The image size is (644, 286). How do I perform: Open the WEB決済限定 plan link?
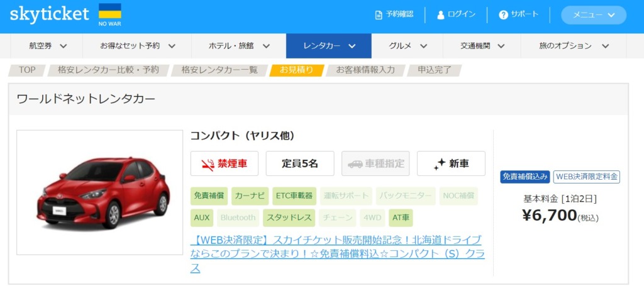coord(337,253)
